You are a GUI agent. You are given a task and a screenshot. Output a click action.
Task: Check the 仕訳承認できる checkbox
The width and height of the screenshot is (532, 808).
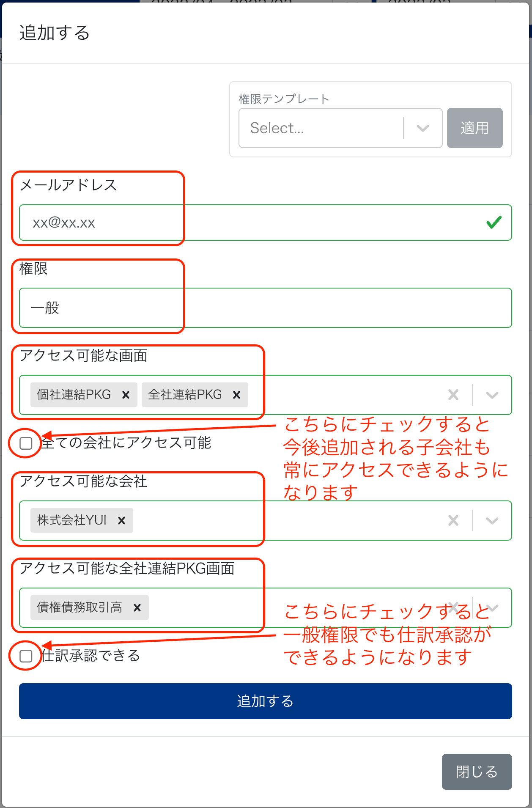[x=26, y=656]
